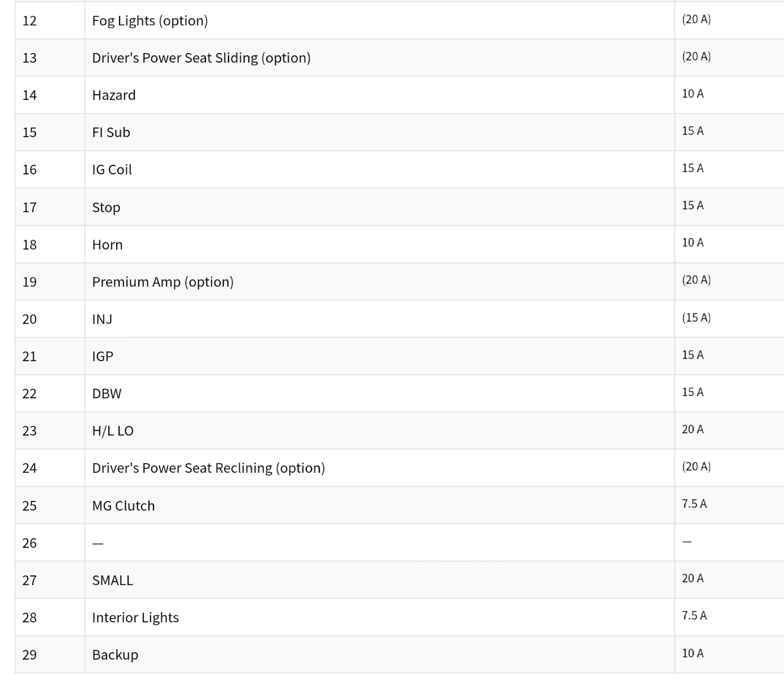Image resolution: width=784 pixels, height=686 pixels.
Task: Click the SMALL fuse label
Action: [x=113, y=581]
